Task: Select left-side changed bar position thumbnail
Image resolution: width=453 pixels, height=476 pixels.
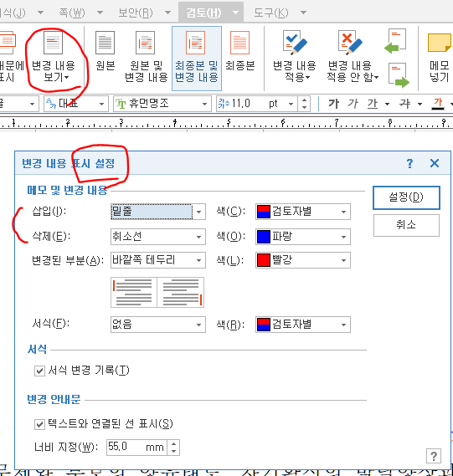Action: 134,292
